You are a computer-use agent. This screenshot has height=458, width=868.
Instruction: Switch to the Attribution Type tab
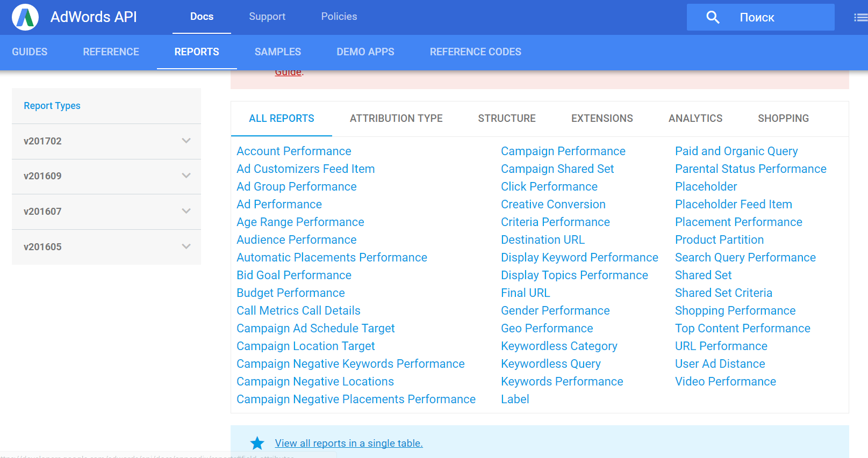coord(396,119)
